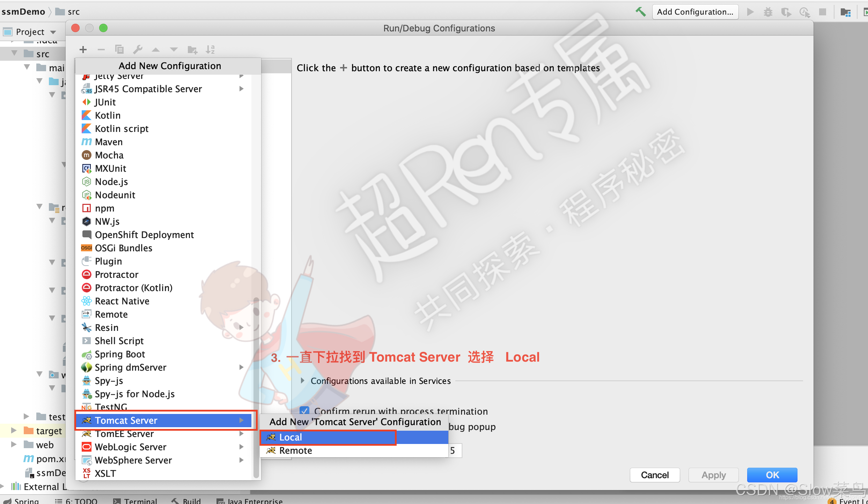Click the Run play icon in toolbar
The image size is (868, 504).
pyautogui.click(x=750, y=12)
